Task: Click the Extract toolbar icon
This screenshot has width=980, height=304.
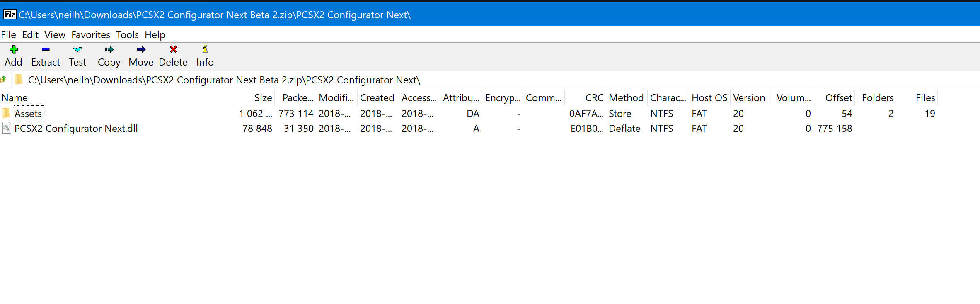Action: 46,49
